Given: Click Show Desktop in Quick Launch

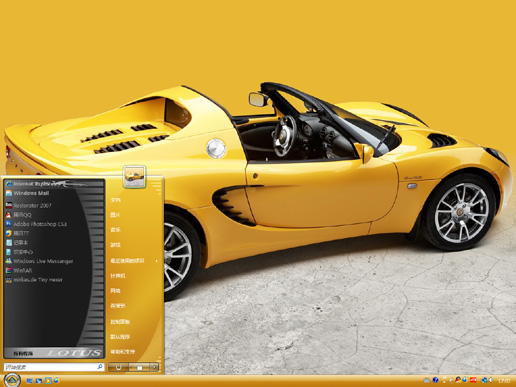Looking at the screenshot, I should 30,380.
